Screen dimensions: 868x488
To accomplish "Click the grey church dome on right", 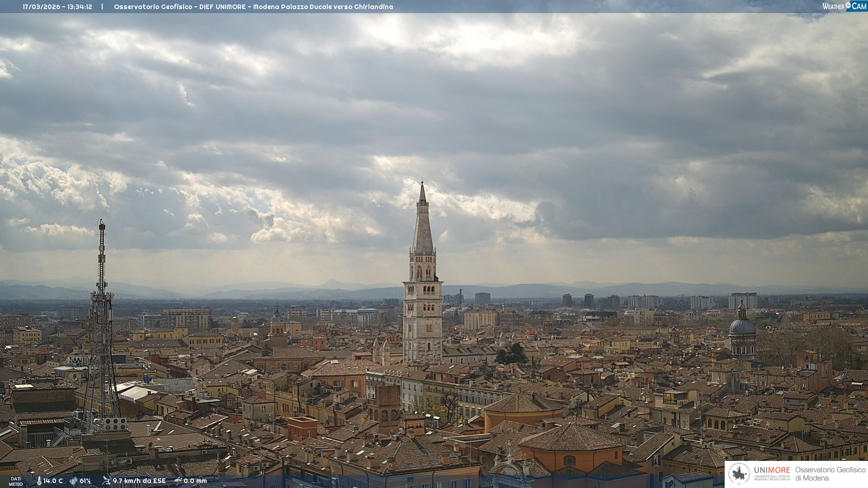I will click(x=742, y=326).
